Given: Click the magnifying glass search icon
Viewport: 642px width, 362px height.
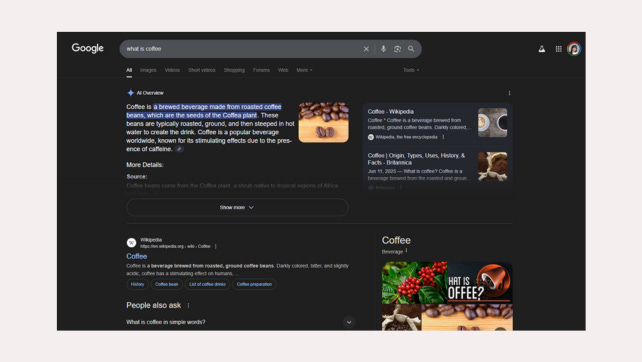Looking at the screenshot, I should 411,49.
